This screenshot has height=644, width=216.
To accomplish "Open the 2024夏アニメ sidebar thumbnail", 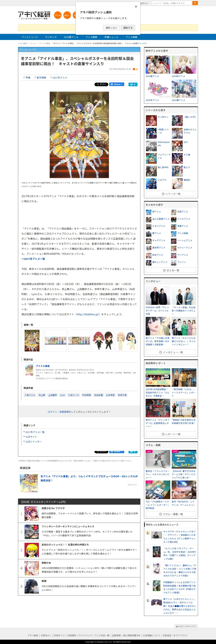I will (158, 64).
